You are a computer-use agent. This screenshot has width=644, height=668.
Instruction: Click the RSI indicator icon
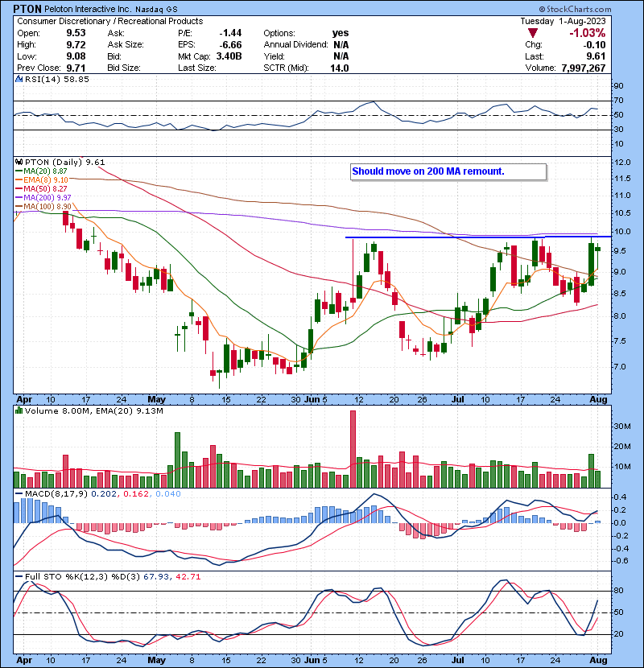[19, 79]
